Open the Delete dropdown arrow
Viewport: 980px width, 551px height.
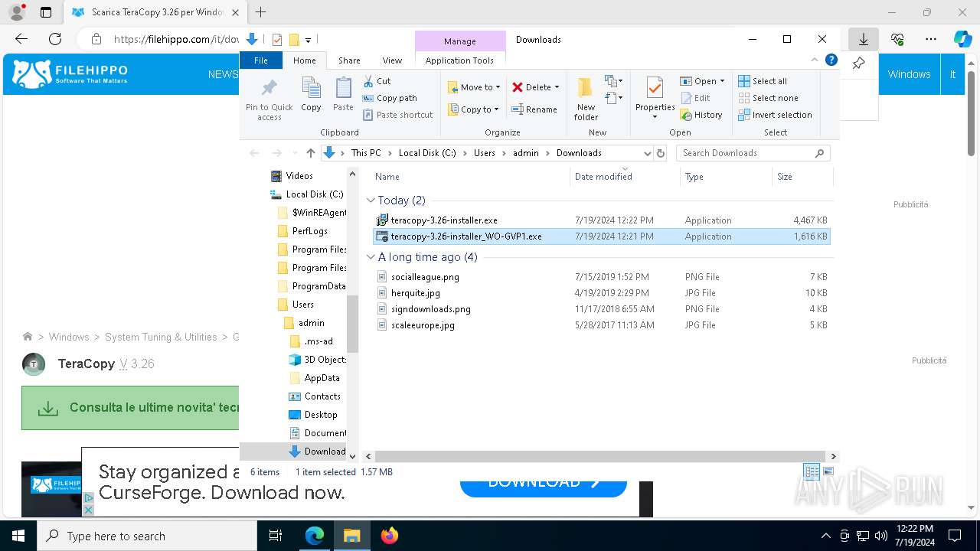(557, 87)
